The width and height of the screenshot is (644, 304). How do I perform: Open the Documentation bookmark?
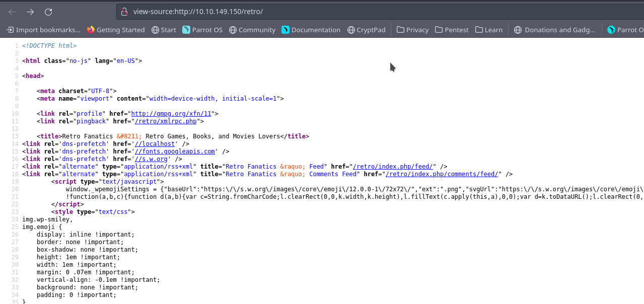[x=311, y=30]
